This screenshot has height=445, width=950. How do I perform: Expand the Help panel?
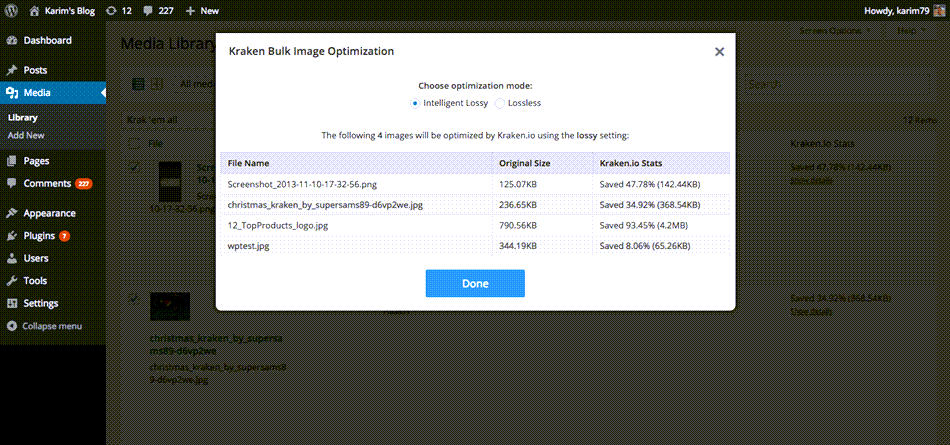pos(911,30)
